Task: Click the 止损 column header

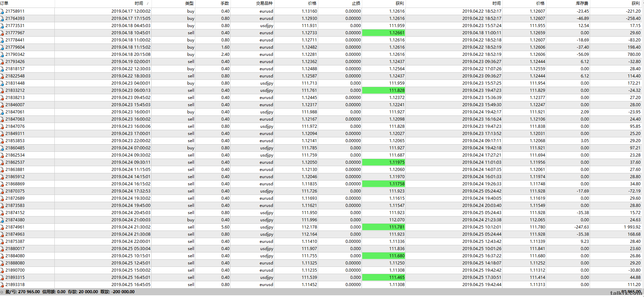Action: (340, 3)
